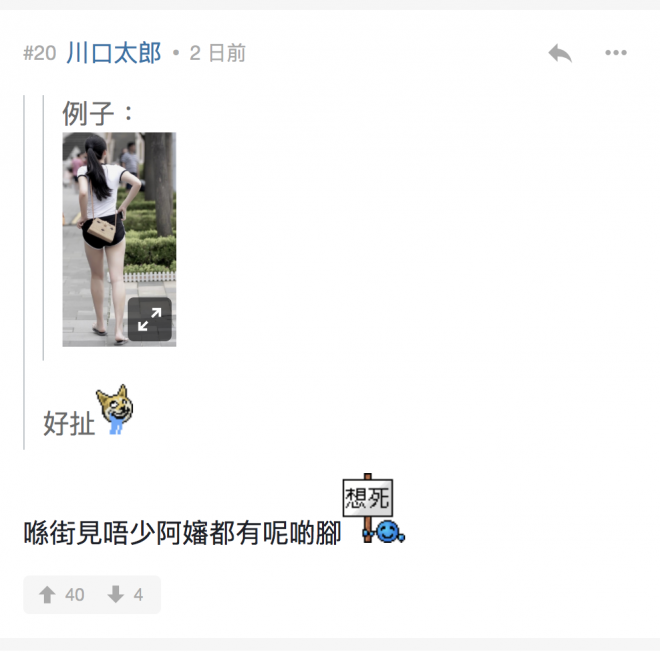Open the profile of user 川口太郎
This screenshot has height=652, width=660.
(114, 53)
